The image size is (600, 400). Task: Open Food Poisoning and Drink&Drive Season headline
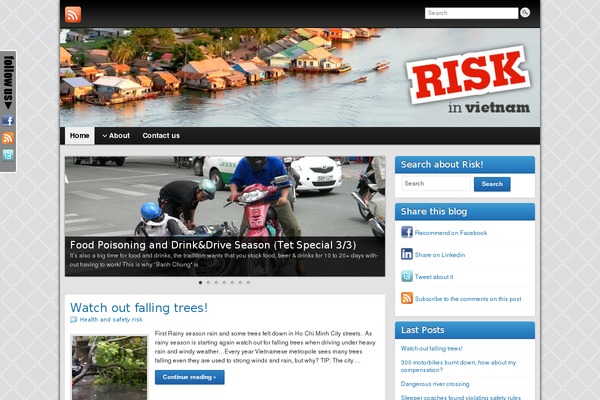pyautogui.click(x=213, y=245)
